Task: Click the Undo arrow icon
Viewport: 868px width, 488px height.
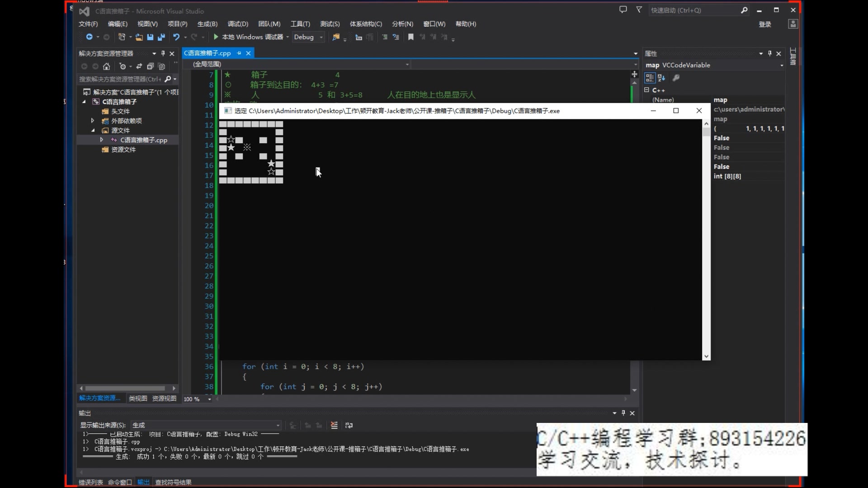Action: tap(176, 37)
